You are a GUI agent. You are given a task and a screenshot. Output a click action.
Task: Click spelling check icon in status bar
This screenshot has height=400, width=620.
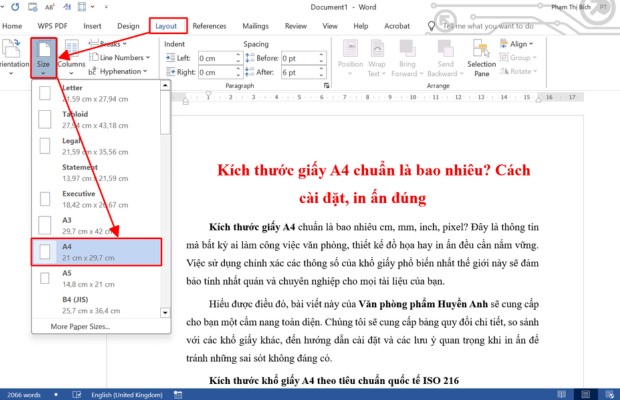tap(77, 394)
